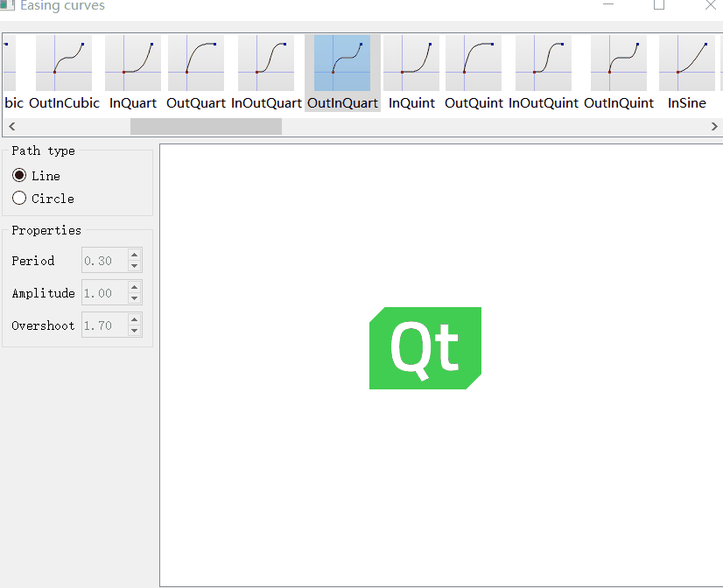Image resolution: width=723 pixels, height=588 pixels.
Task: Minimize the Easing curves window
Action: click(608, 4)
